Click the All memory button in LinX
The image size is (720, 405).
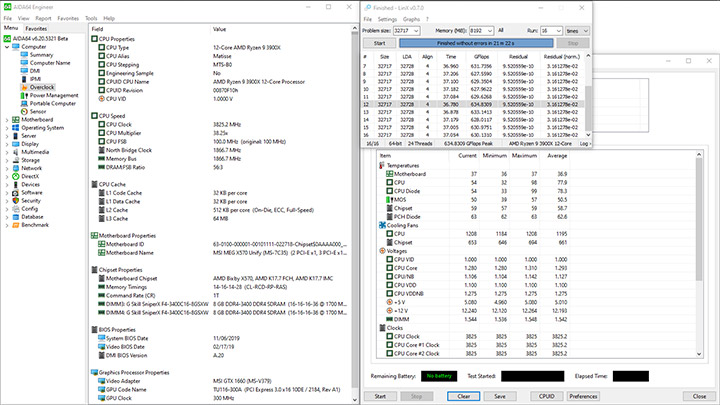tap(501, 30)
